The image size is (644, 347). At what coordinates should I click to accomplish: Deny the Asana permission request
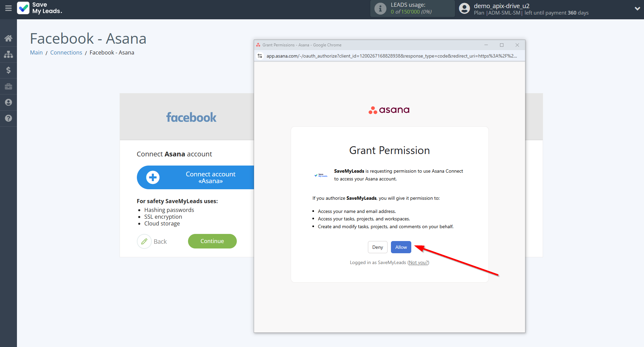click(377, 247)
